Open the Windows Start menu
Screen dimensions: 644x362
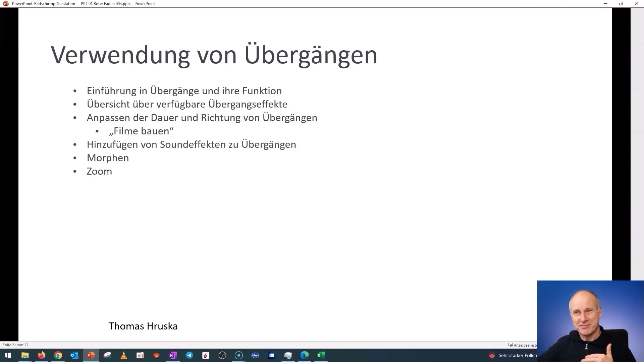pos(8,355)
